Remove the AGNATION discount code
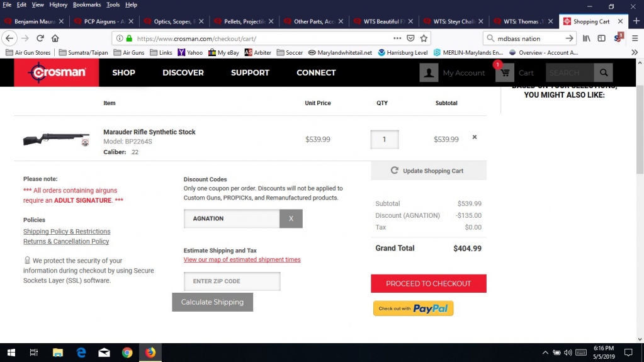 (291, 218)
